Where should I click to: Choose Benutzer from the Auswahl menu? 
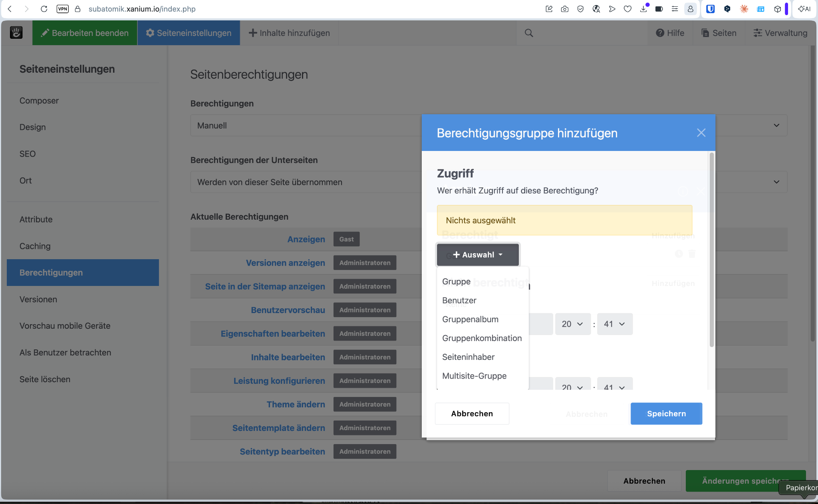tap(459, 300)
